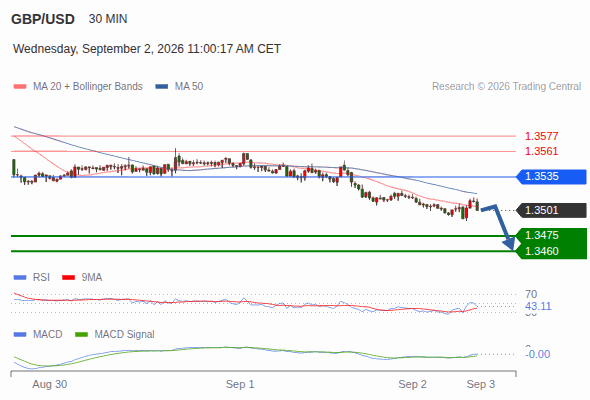Click the green 1.3460 support price tag

[551, 251]
